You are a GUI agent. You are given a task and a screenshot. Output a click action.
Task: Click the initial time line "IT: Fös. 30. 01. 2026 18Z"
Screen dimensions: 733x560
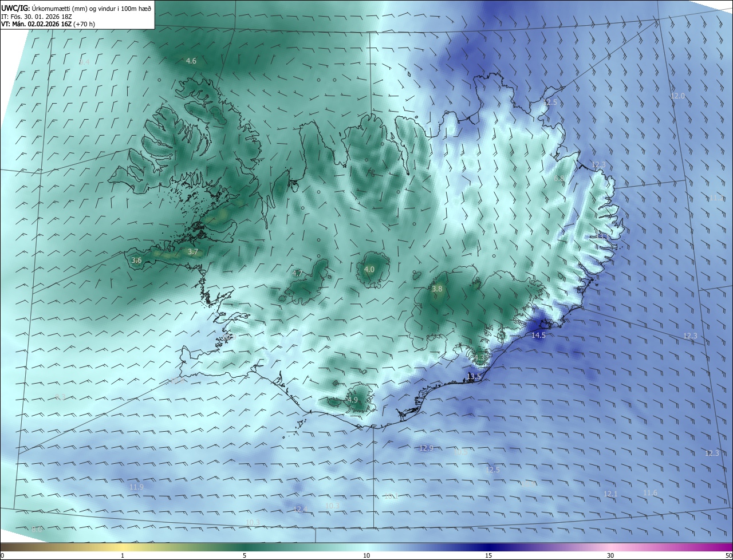pyautogui.click(x=37, y=17)
